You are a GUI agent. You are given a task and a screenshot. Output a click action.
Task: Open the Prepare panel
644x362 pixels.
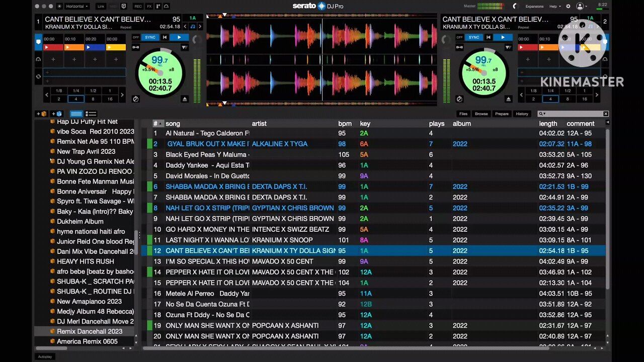coord(502,114)
